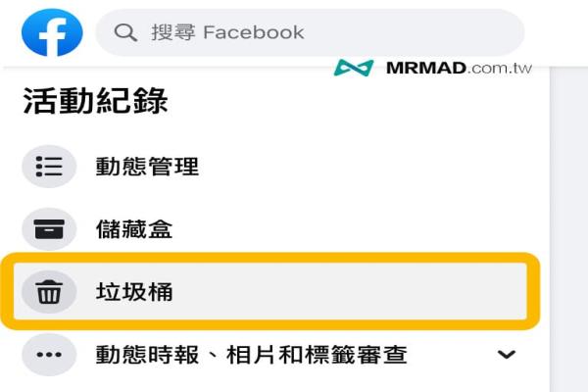Expand the 動態時報、相片和標籤審查 chevron arrow
Screen dimensions: 588x392
pos(507,354)
